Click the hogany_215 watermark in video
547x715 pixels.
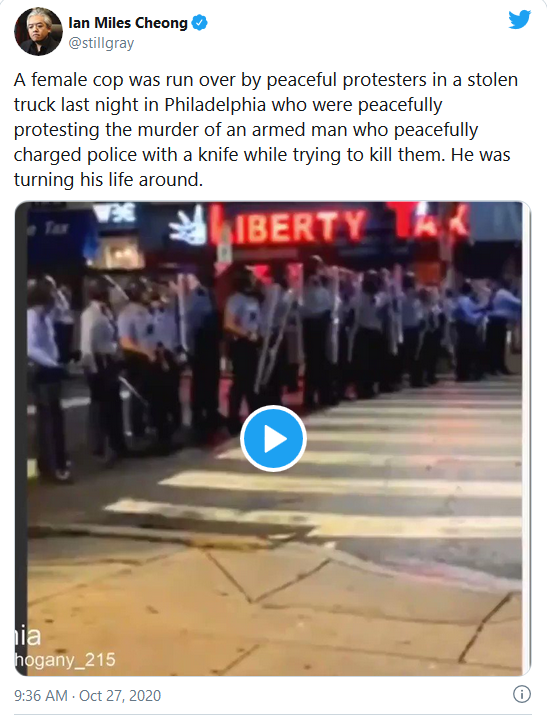(x=65, y=660)
